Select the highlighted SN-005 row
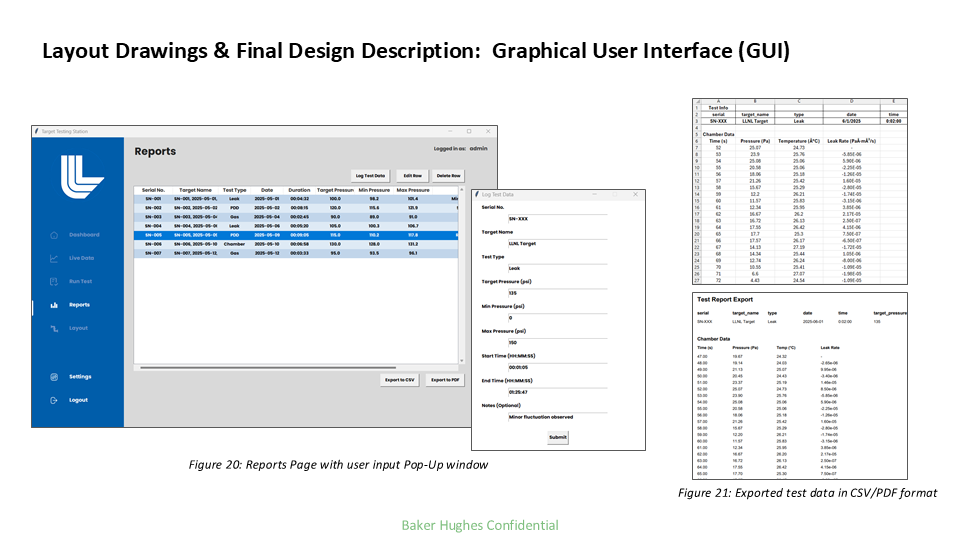 pos(296,235)
